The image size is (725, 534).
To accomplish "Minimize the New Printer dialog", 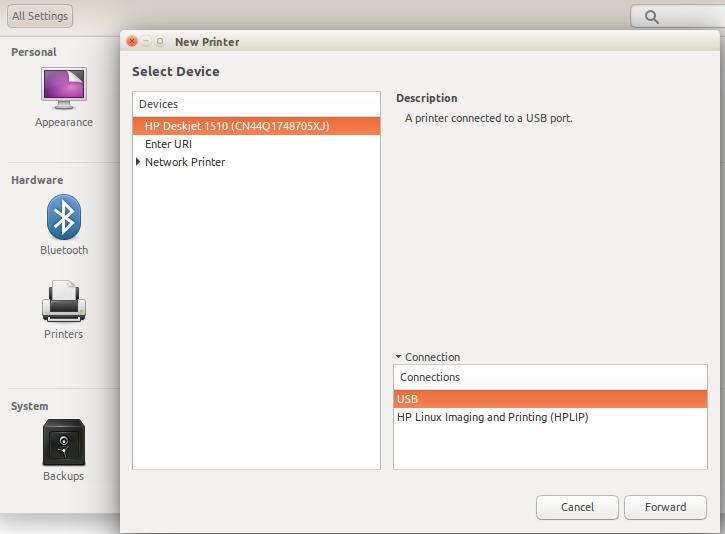I will (x=146, y=41).
